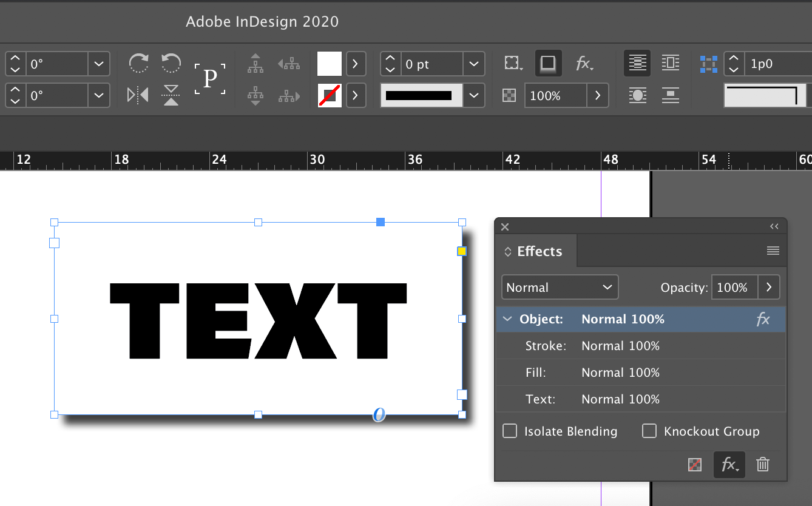
Task: Toggle the select container P icon
Action: (x=211, y=78)
